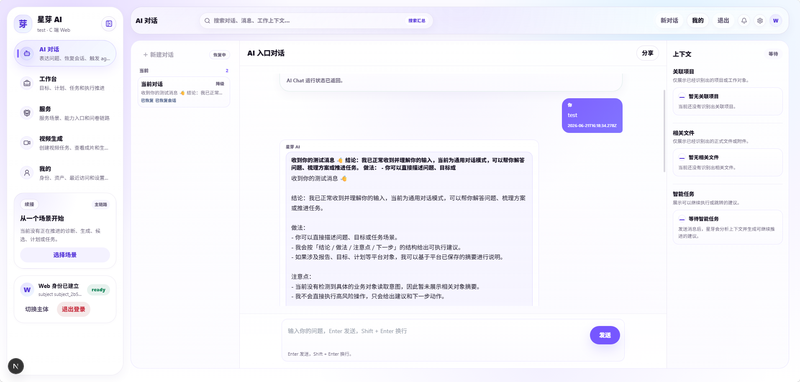Click 切换主体 to switch identity

37,309
